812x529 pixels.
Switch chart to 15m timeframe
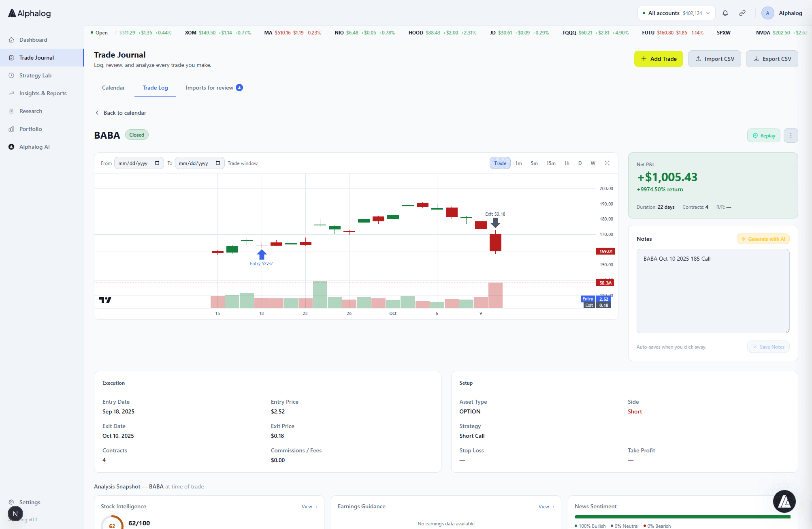tap(551, 163)
